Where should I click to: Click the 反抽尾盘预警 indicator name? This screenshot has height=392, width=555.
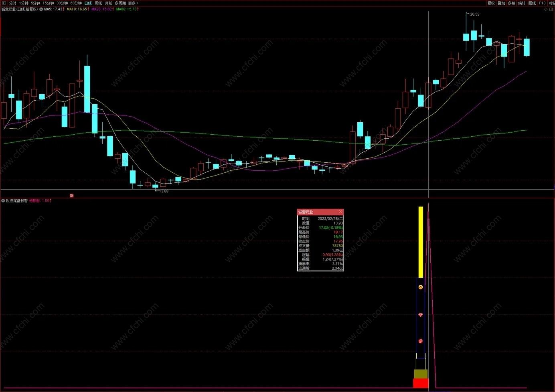17,200
